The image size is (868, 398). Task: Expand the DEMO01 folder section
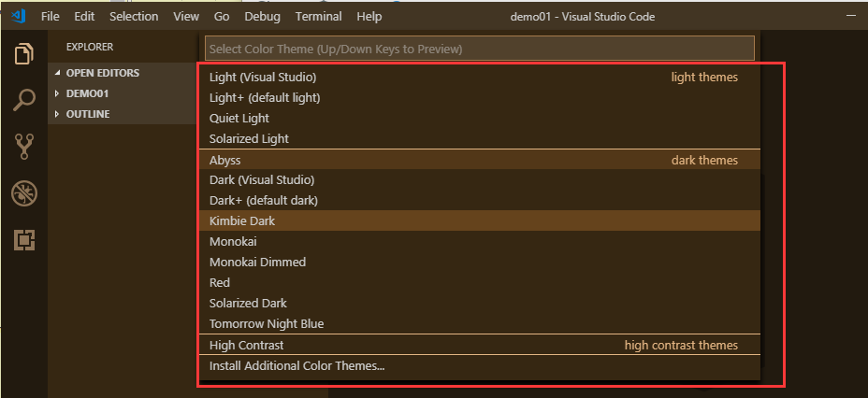[x=87, y=93]
